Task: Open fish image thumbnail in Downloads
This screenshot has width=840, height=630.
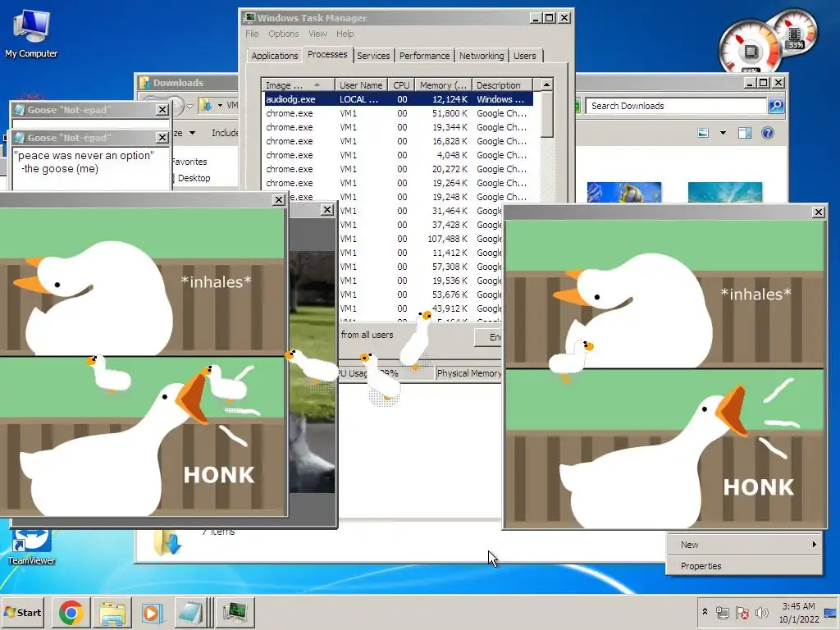Action: click(x=624, y=192)
